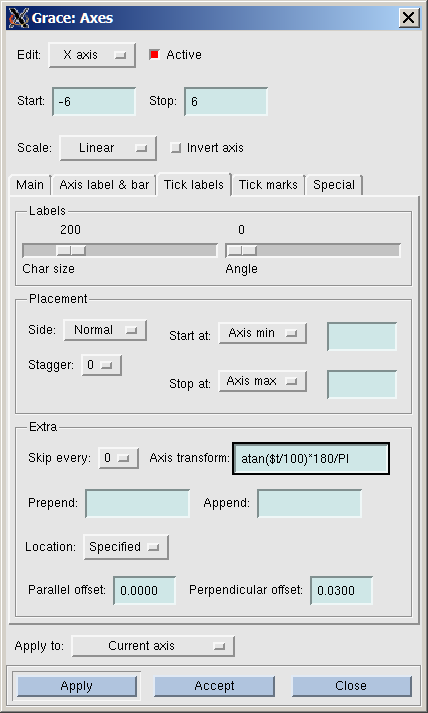Toggle the Active checkbox
The image size is (428, 713).
pos(155,55)
